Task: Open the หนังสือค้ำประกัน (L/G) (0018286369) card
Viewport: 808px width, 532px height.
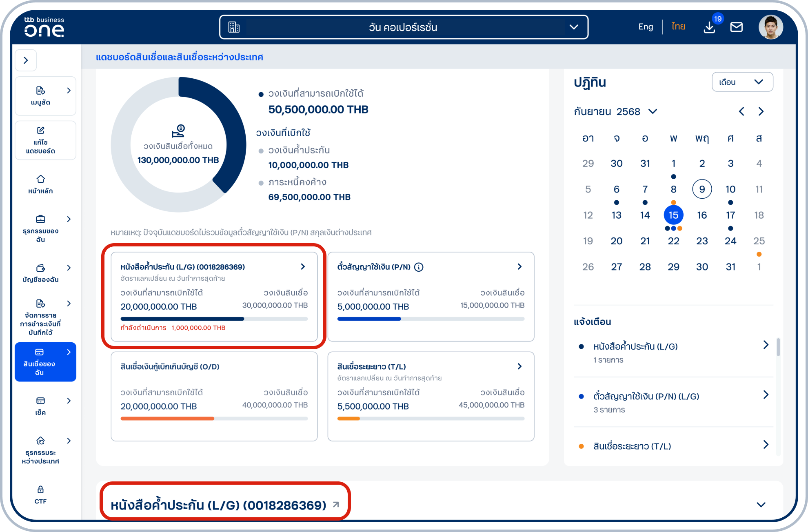Action: point(214,296)
